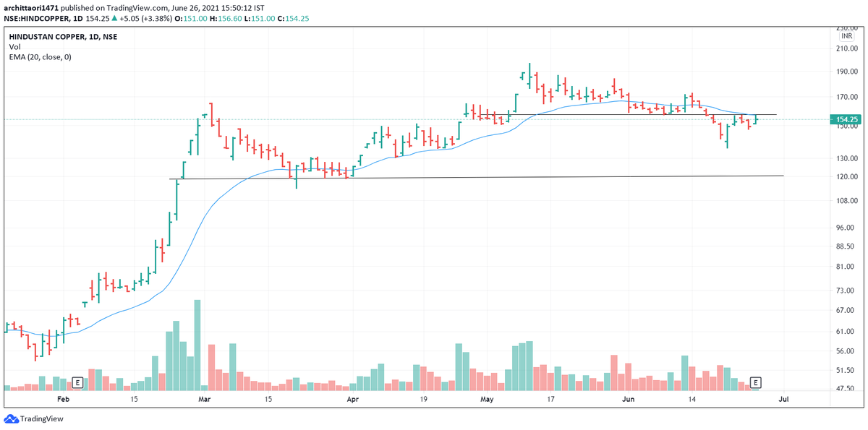
Task: Click the May date axis label
Action: (486, 399)
